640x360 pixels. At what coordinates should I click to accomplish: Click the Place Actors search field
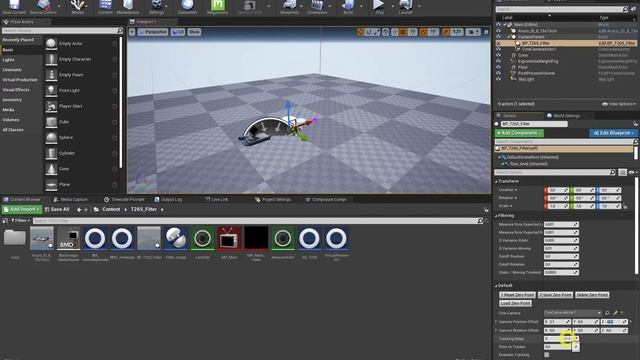(62, 31)
